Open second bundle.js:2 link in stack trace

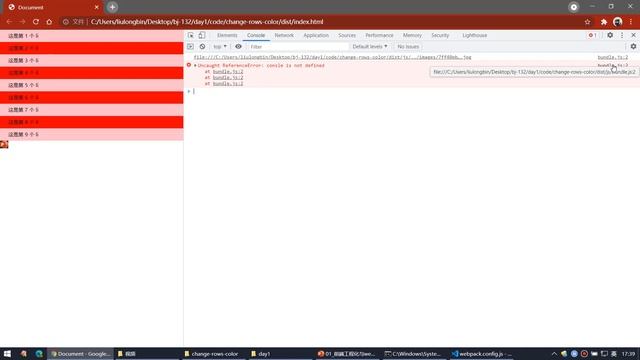point(228,78)
